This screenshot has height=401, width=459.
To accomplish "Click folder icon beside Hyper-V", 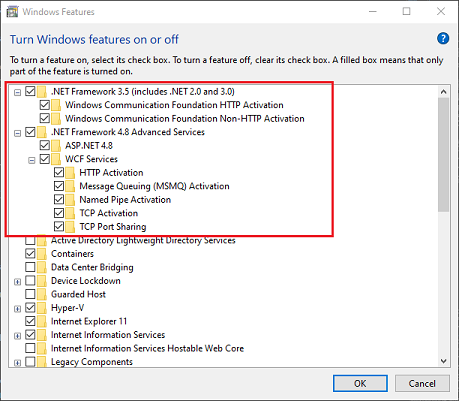I will pyautogui.click(x=42, y=308).
